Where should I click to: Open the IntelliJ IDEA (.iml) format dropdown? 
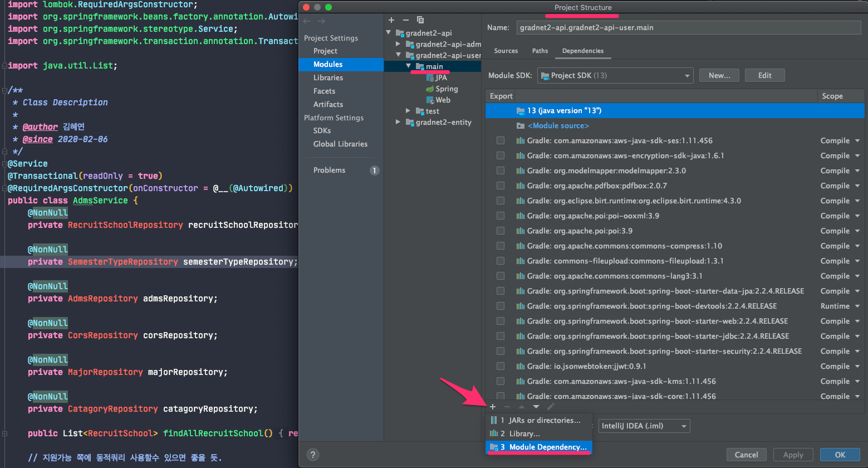point(644,426)
